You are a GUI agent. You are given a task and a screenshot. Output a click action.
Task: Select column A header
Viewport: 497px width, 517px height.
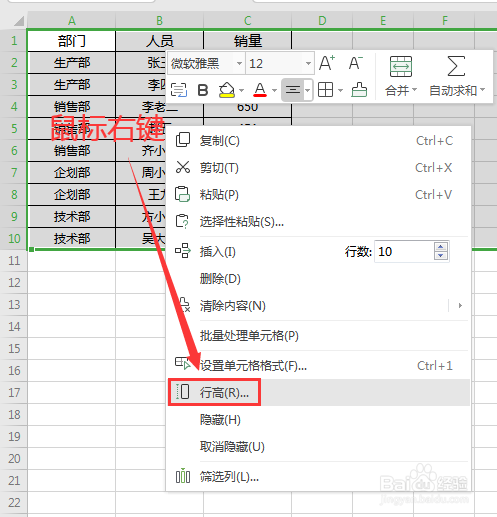(71, 21)
